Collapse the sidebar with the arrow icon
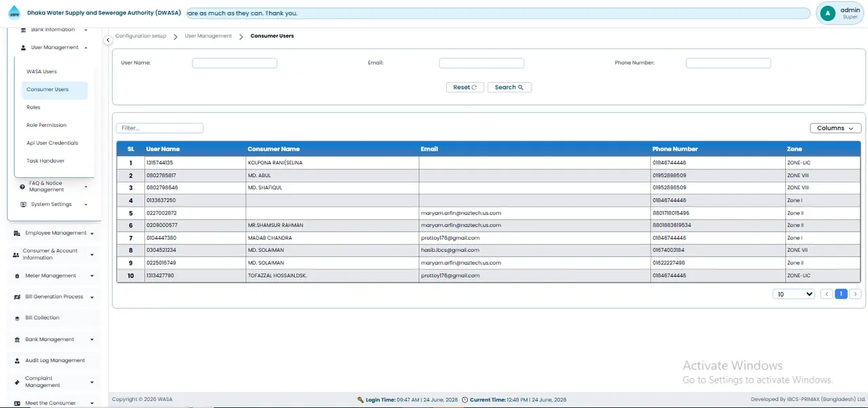The height and width of the screenshot is (408, 868). 108,41
